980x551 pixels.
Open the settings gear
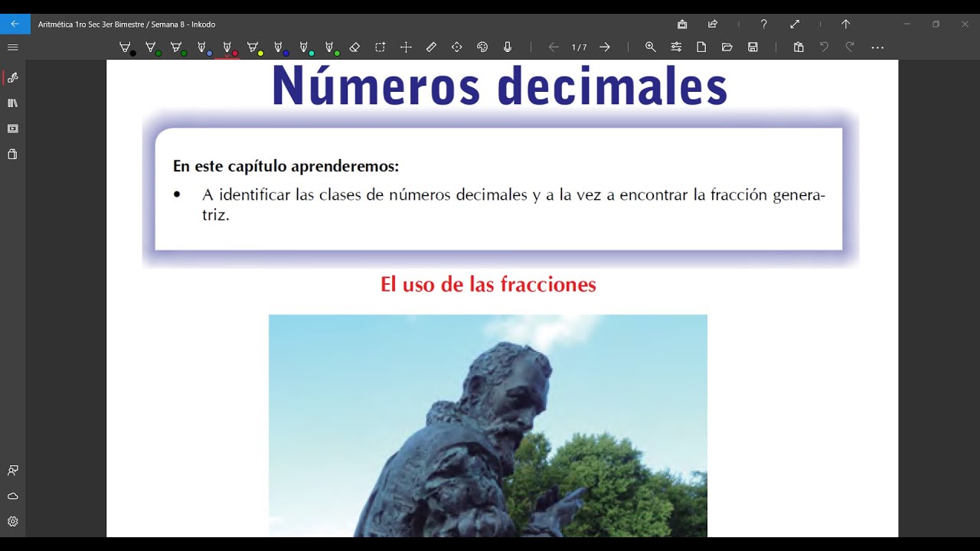click(12, 521)
